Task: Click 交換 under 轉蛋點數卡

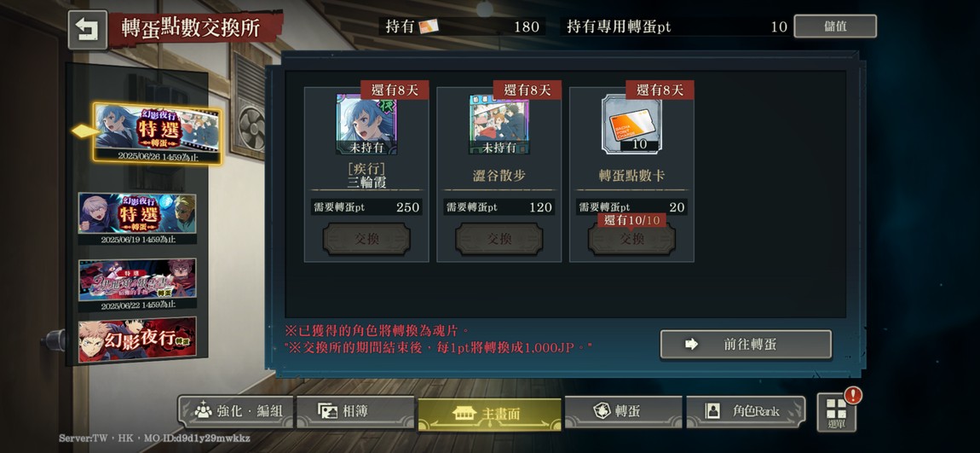Action: tap(631, 239)
